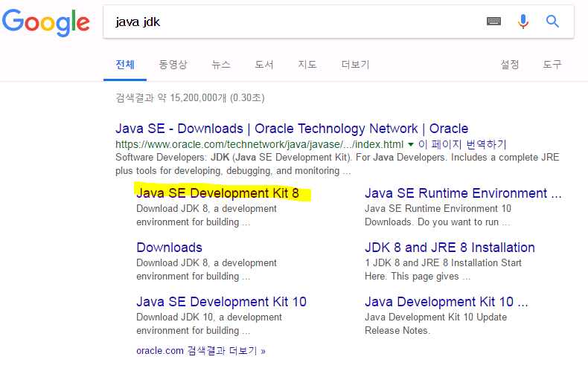Click 'Download JDK 10, a development' snippet
The width and height of the screenshot is (588, 371).
pos(209,323)
